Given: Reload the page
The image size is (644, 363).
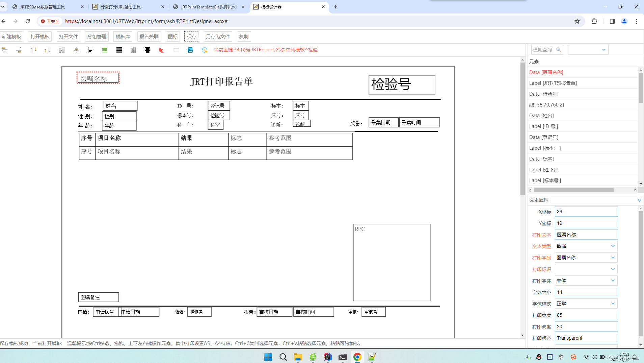Looking at the screenshot, I should [28, 21].
